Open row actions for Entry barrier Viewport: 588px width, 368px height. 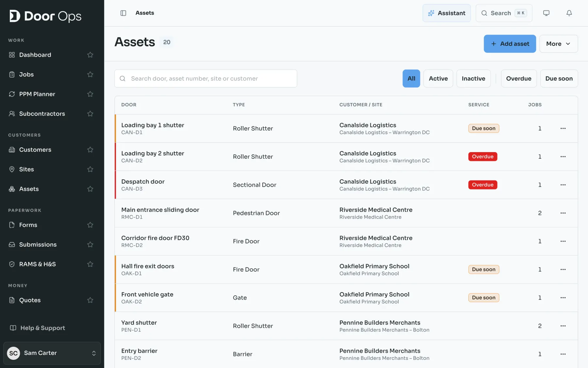(563, 354)
